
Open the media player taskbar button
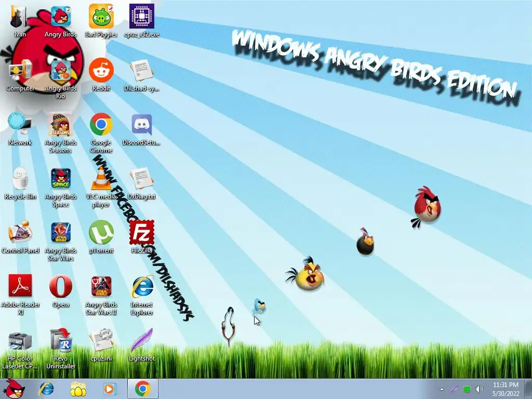pyautogui.click(x=109, y=389)
